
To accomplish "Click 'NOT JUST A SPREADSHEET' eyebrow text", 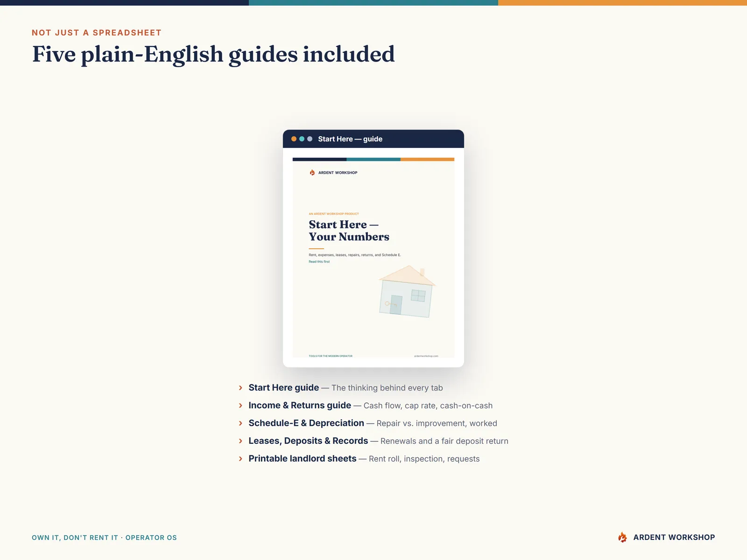I will tap(97, 33).
